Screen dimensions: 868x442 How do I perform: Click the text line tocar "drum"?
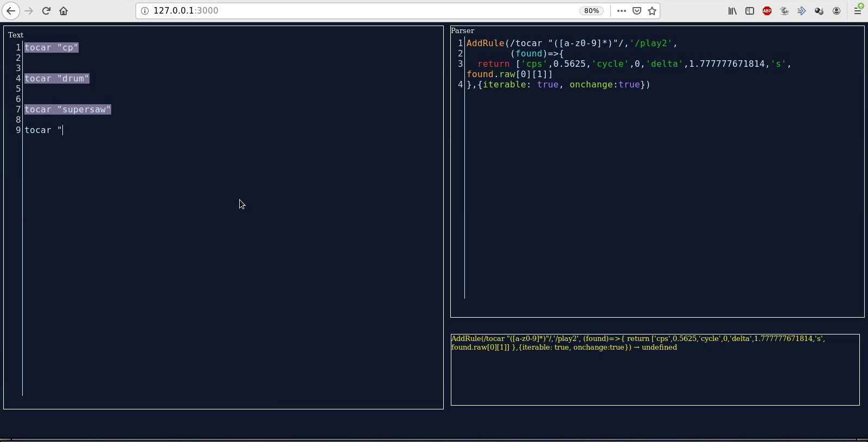click(x=57, y=79)
